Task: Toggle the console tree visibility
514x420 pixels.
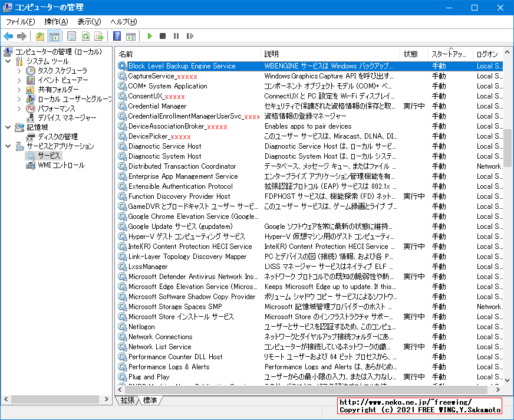Action: tap(53, 36)
